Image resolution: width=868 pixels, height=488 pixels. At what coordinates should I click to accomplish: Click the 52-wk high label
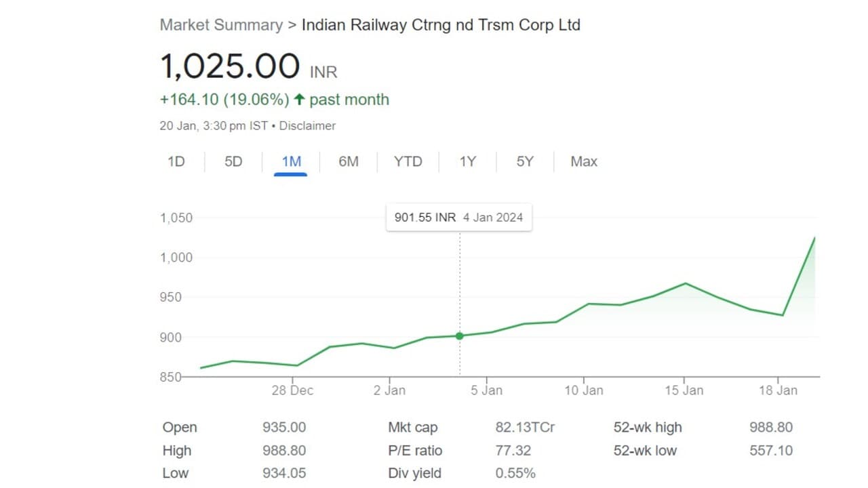tap(648, 428)
